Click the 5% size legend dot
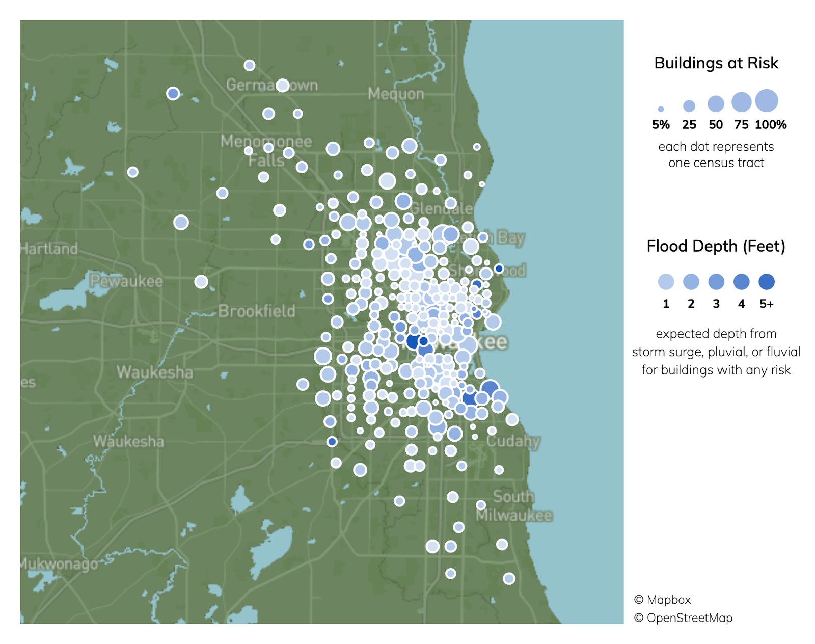 pyautogui.click(x=661, y=109)
